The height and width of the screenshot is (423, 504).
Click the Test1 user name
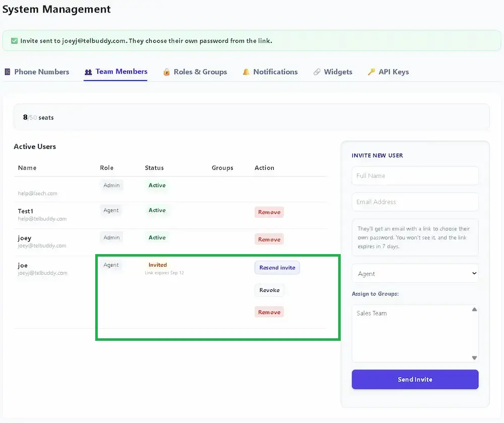click(x=26, y=211)
